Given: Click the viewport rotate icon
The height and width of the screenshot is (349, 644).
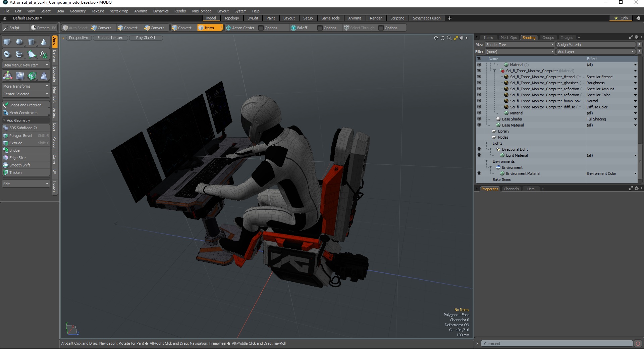Looking at the screenshot, I should 442,38.
